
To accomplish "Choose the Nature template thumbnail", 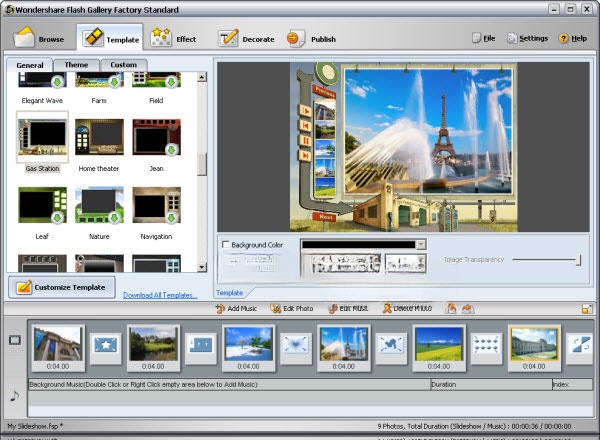I will tap(99, 205).
